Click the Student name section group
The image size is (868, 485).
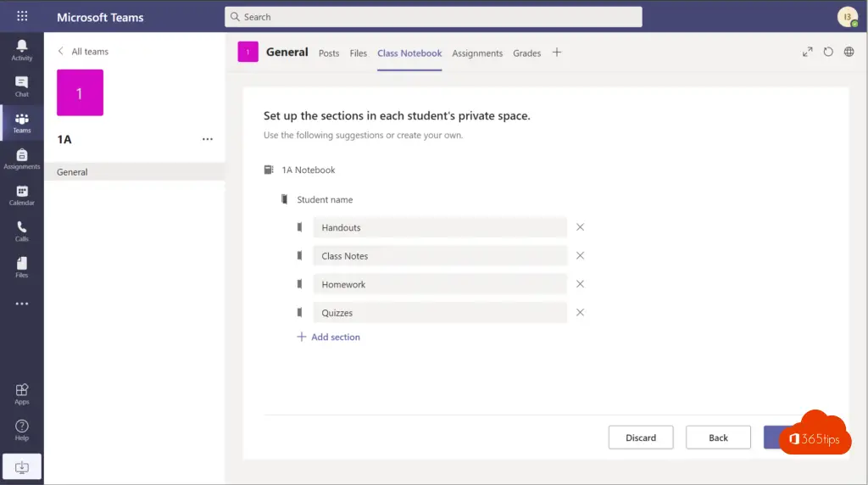pos(325,199)
